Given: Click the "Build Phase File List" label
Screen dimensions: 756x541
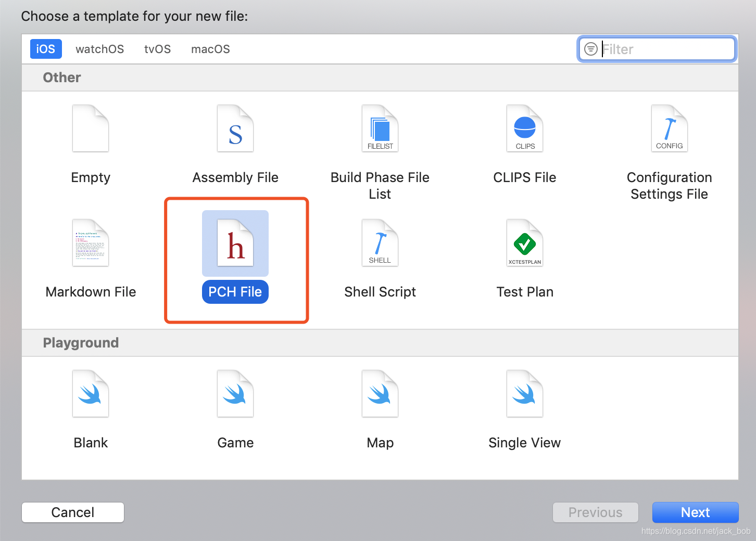Looking at the screenshot, I should 380,186.
